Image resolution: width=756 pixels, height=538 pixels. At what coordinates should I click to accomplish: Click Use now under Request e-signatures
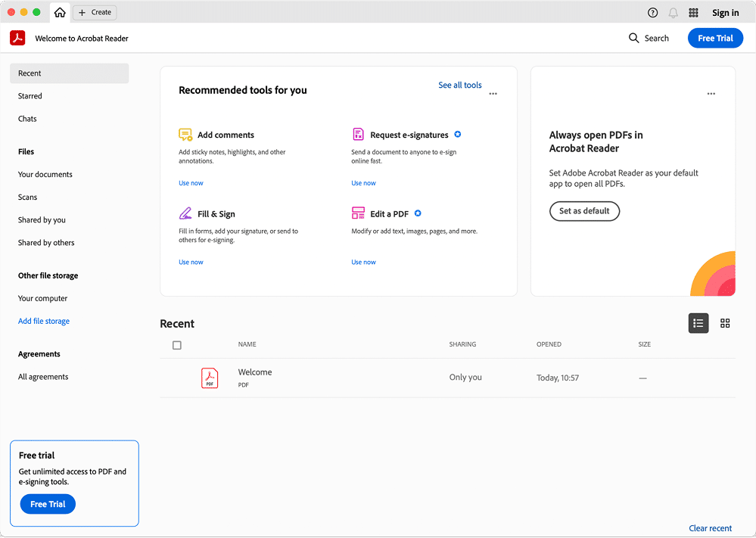[x=363, y=183]
